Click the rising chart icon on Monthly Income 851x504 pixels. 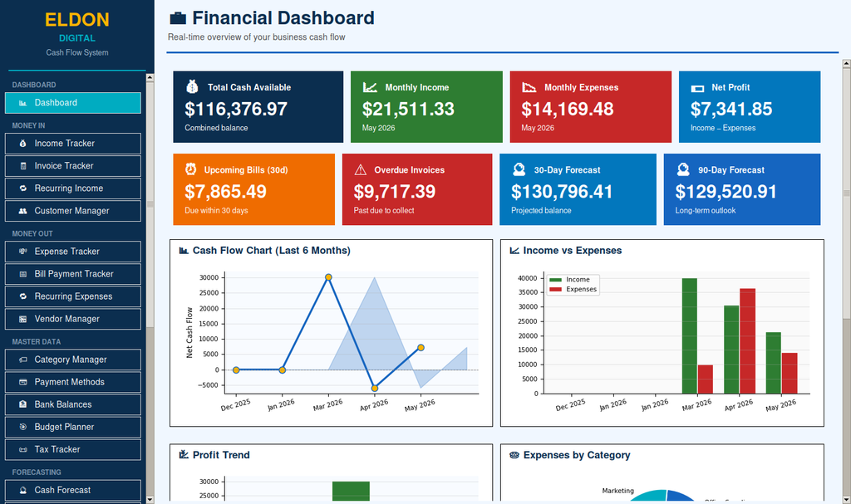pos(370,87)
